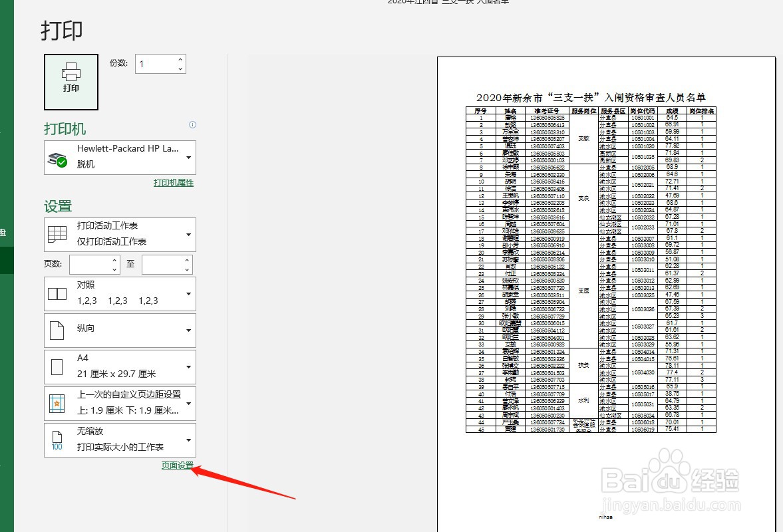Click the A4 paper size icon
This screenshot has width=783, height=532.
click(57, 366)
